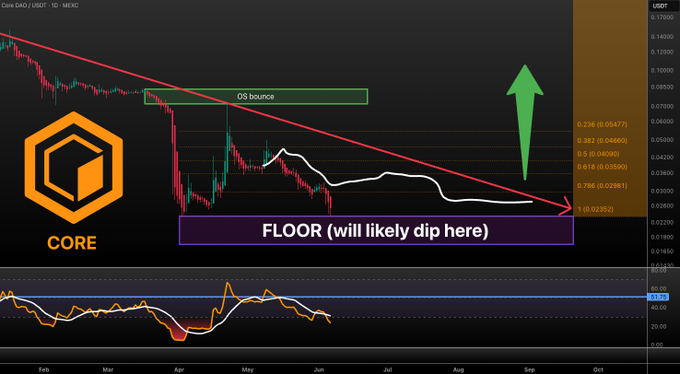
Task: Click the 60.00 RSI axis label
Action: point(659,289)
